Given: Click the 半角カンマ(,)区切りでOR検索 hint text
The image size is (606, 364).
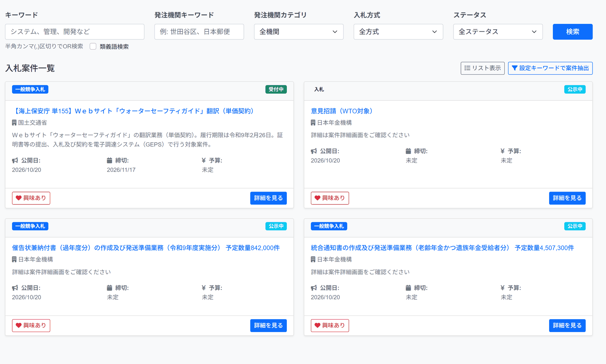Looking at the screenshot, I should point(44,46).
